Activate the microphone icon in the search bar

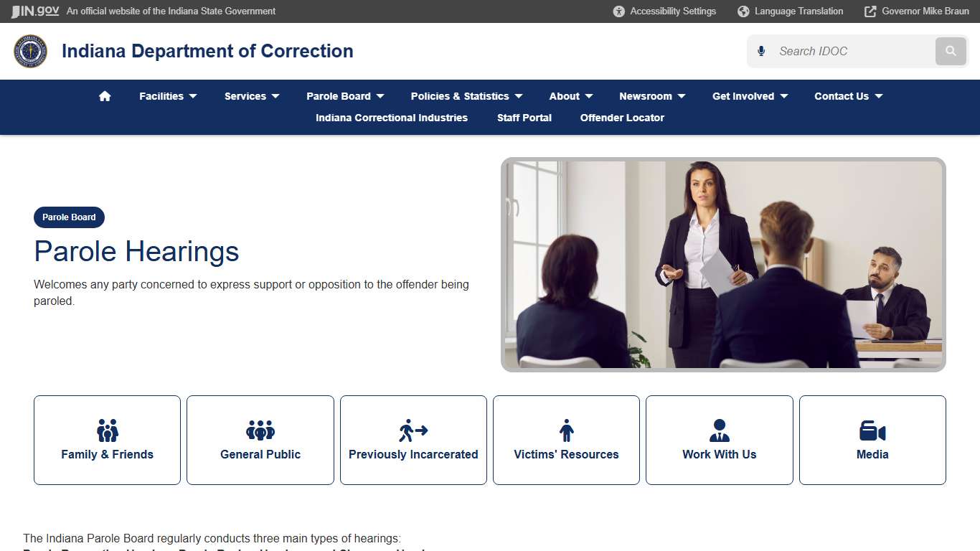(760, 51)
